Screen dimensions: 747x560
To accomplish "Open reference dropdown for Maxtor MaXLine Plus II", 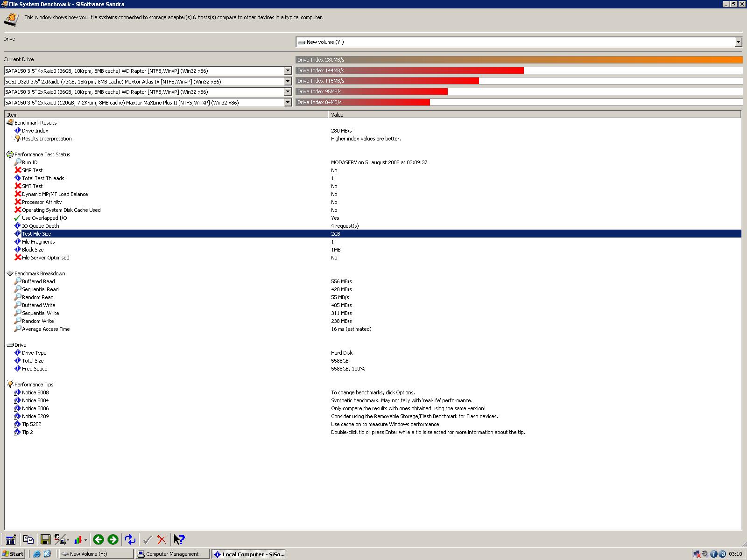I will point(288,102).
